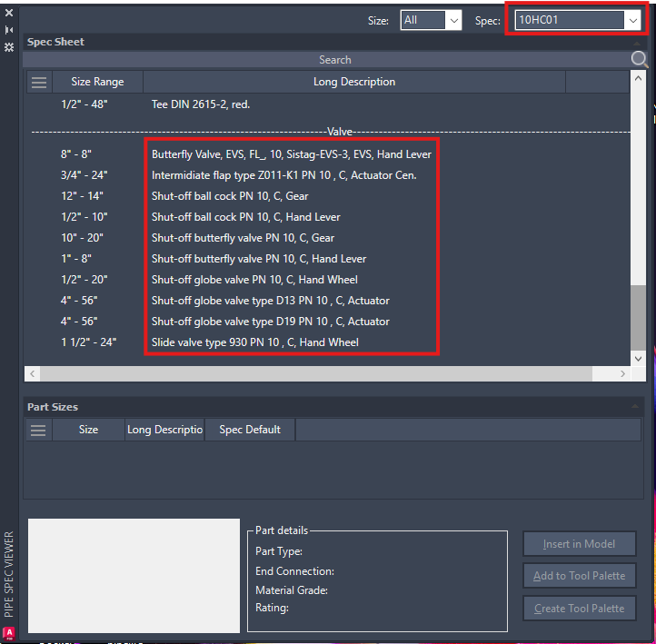Collapse the Part Sizes section arrow
The height and width of the screenshot is (644, 656).
pyautogui.click(x=635, y=407)
